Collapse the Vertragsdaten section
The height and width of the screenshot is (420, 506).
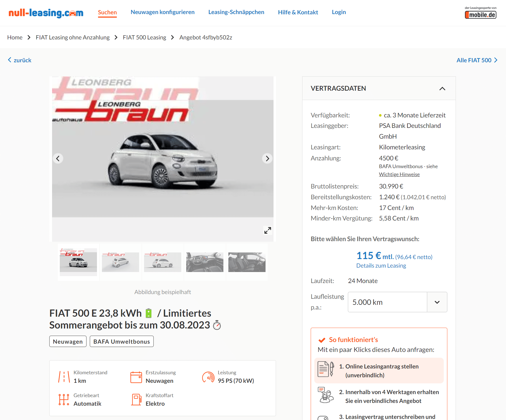[442, 88]
